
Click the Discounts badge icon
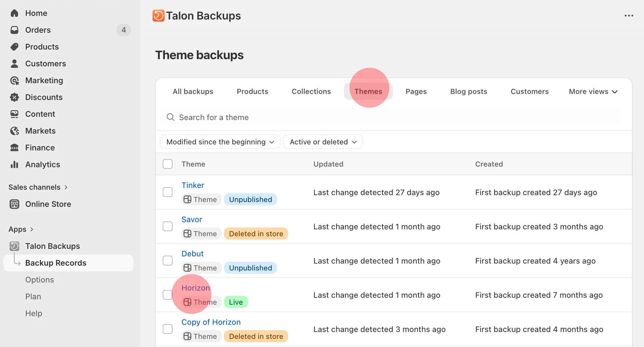click(x=14, y=97)
